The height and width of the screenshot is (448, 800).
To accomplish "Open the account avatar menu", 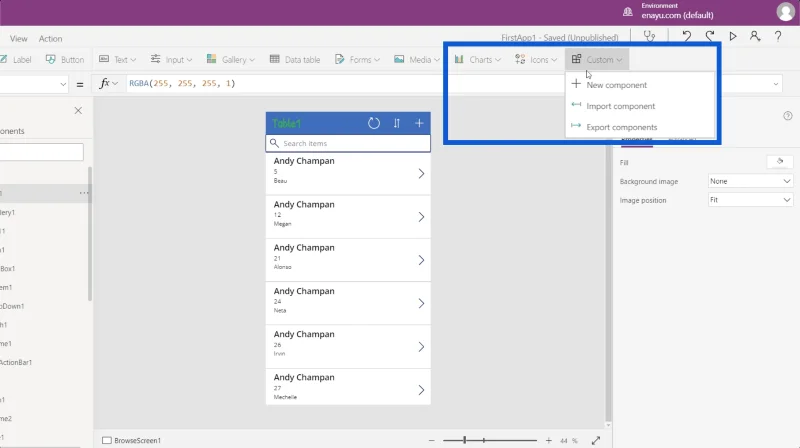I will tap(786, 12).
